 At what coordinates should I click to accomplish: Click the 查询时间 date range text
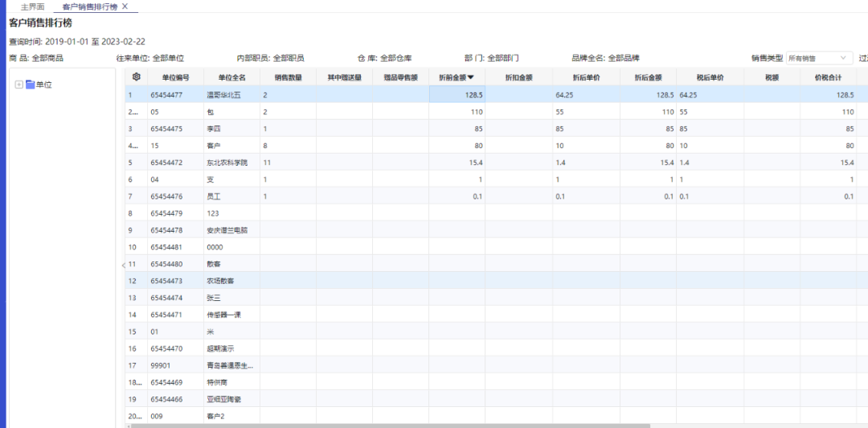[x=77, y=42]
